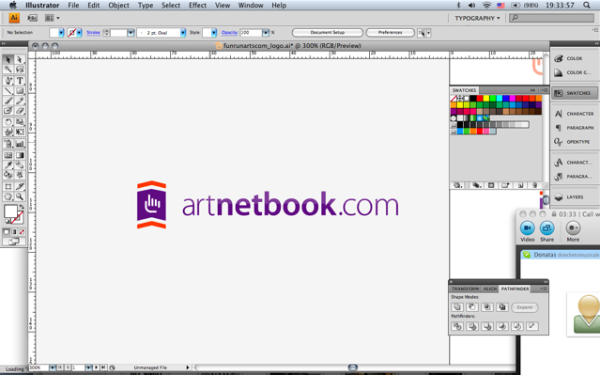
Task: Click the Share screen icon
Action: click(547, 228)
